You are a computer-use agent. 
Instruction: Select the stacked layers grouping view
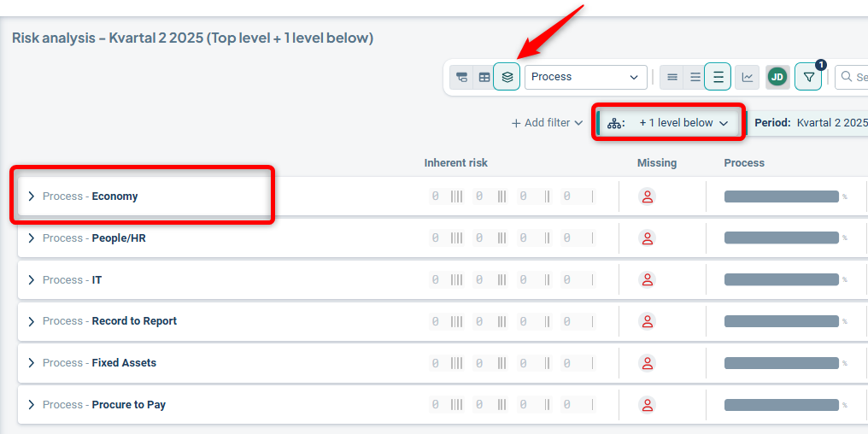(x=507, y=77)
